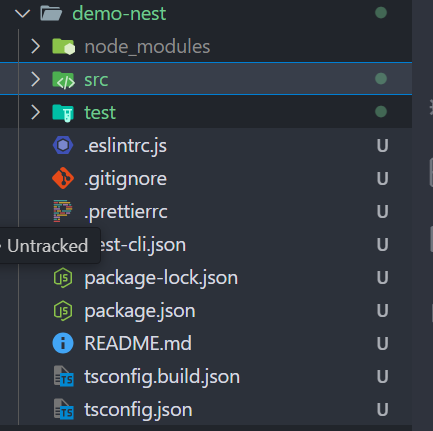
Task: Click the git status dot on src
Action: pos(381,79)
